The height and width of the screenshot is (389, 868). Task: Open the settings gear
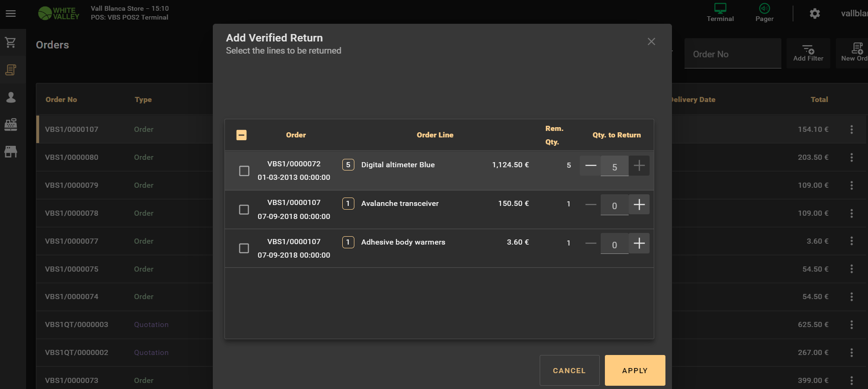814,14
